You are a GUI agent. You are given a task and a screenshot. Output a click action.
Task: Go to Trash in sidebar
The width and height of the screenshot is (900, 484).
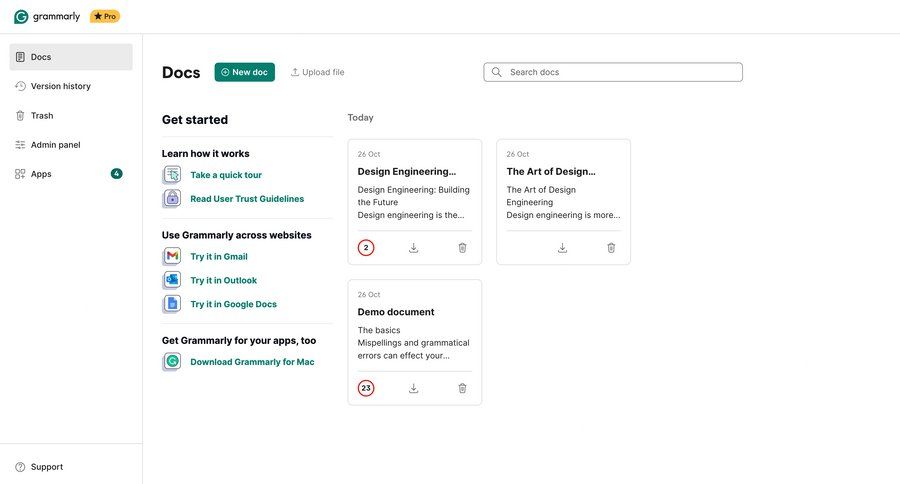pyautogui.click(x=71, y=115)
